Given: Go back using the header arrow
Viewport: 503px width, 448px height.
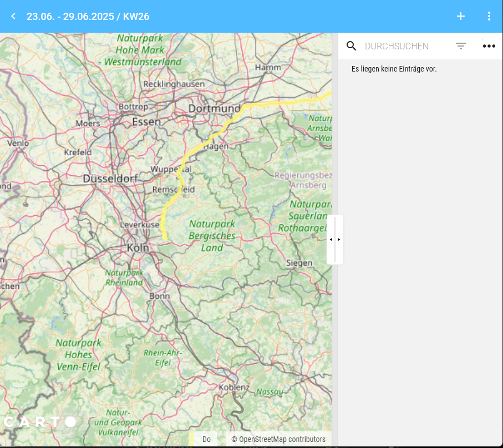Looking at the screenshot, I should click(13, 16).
